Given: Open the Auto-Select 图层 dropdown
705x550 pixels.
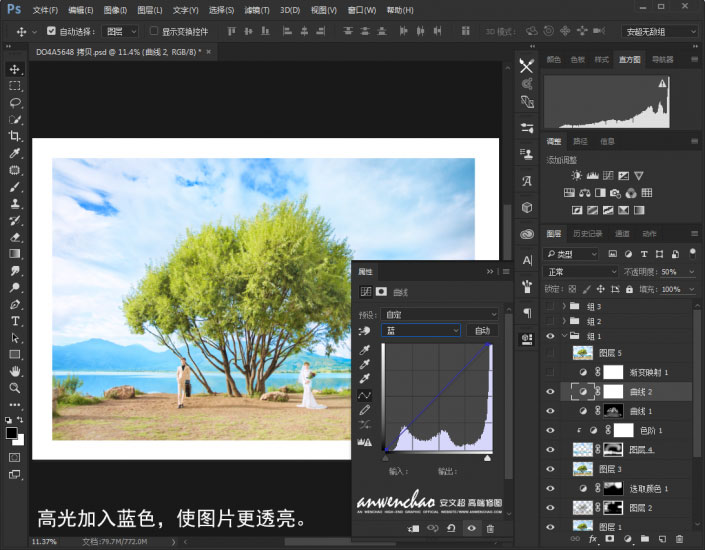Looking at the screenshot, I should (x=120, y=31).
